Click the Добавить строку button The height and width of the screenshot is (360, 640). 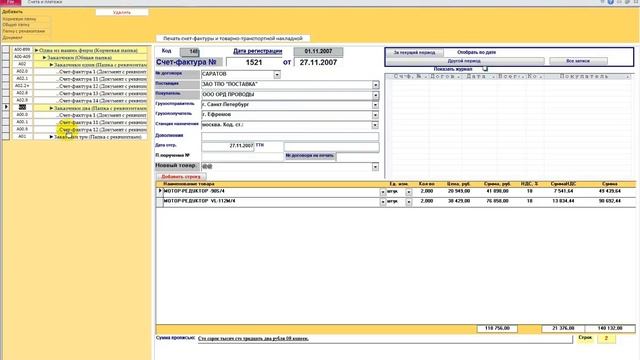click(x=181, y=177)
